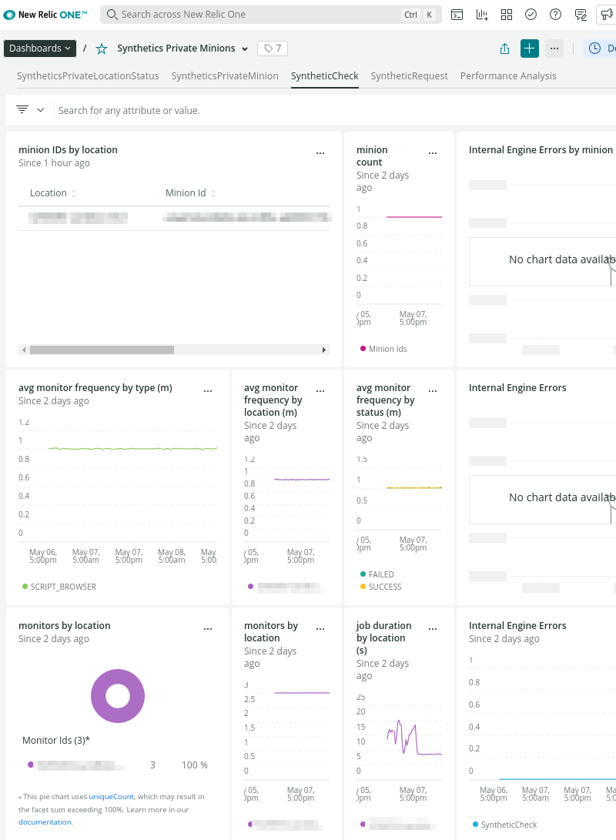Click the horizontal scrollbar in minion IDs table
The height and width of the screenshot is (840, 616).
[x=102, y=350]
